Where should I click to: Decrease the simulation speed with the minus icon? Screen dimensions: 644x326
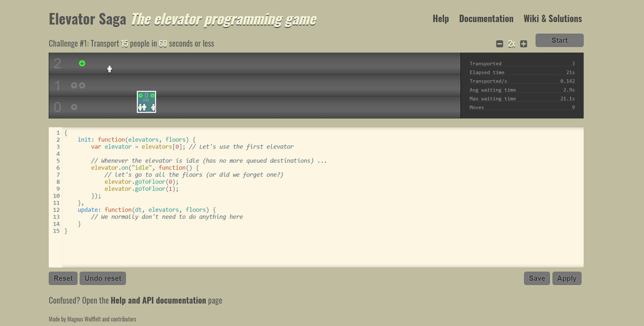[x=499, y=44]
